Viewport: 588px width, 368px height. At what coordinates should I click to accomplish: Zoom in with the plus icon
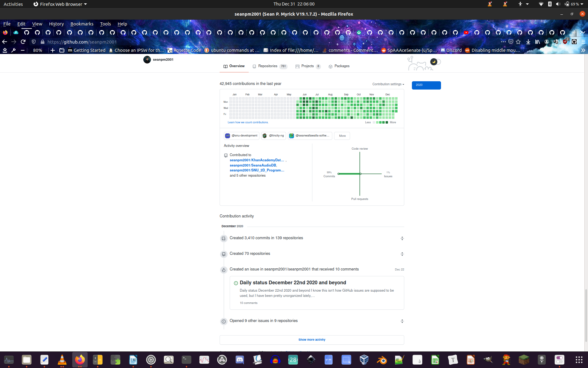tap(53, 50)
